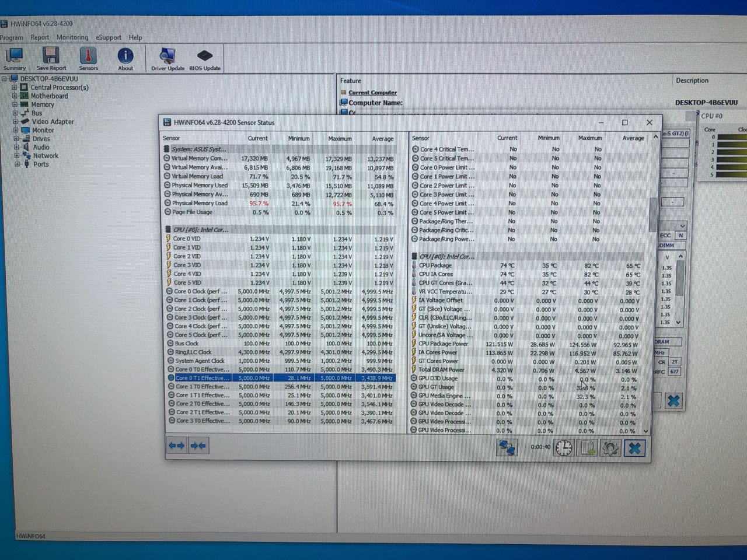This screenshot has height=560, width=747.
Task: Select the Virtual Memory Load row
Action: 280,176
